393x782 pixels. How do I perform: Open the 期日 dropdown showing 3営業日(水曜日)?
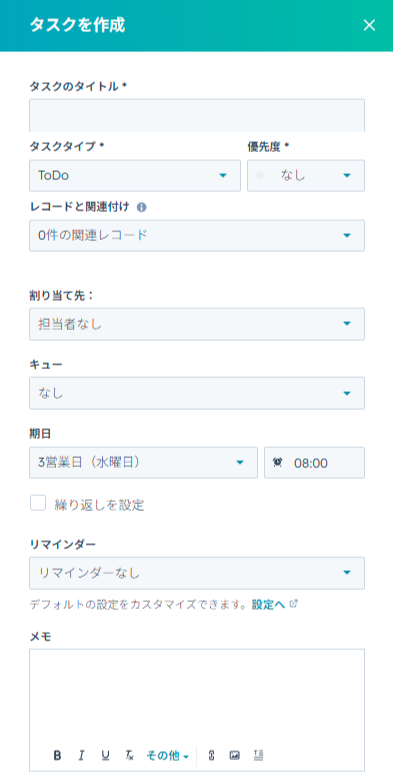point(144,463)
